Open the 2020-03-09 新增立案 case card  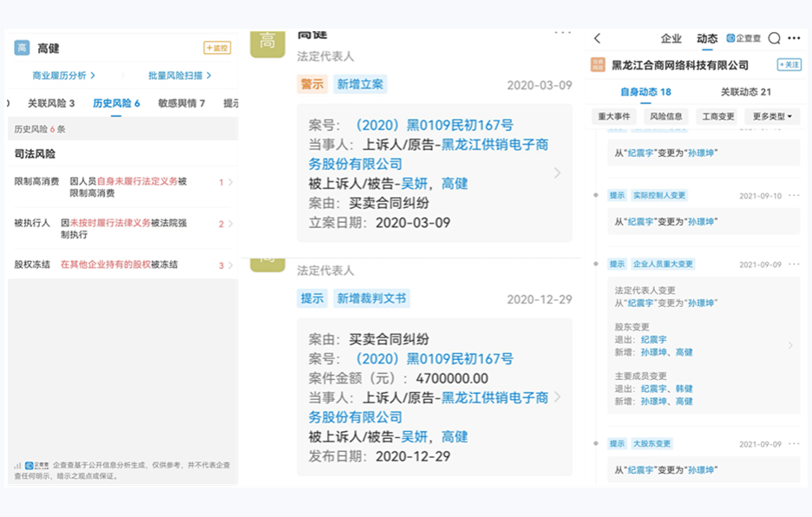click(434, 173)
